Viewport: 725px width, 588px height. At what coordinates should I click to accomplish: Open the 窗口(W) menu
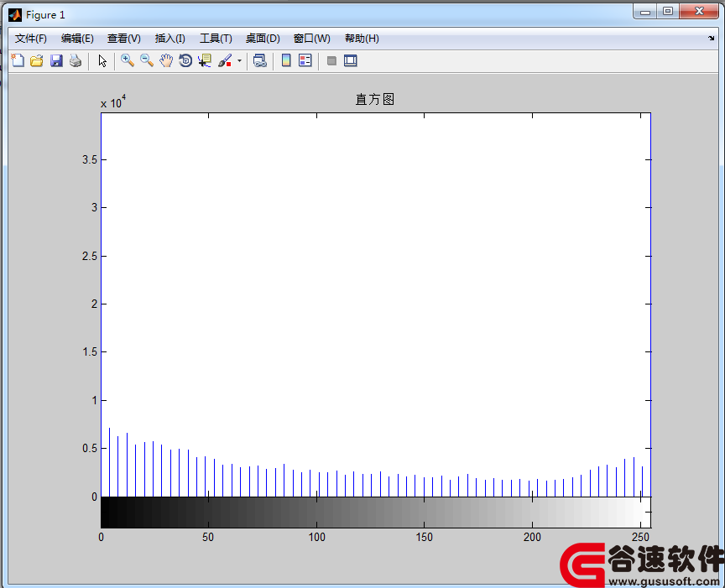(x=311, y=39)
